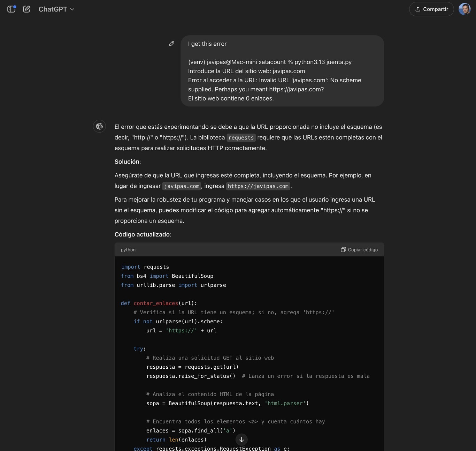The width and height of the screenshot is (476, 451).
Task: Toggle the sidebar panel icon
Action: point(11,9)
